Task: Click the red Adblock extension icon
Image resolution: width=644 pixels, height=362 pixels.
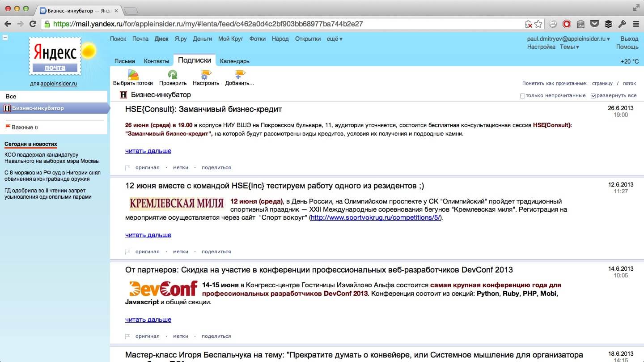Action: point(567,24)
